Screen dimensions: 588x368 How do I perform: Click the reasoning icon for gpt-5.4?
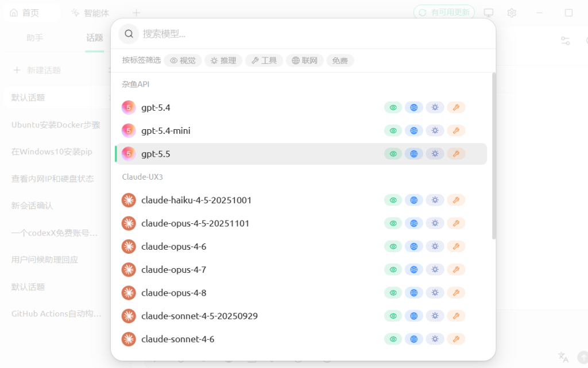435,107
